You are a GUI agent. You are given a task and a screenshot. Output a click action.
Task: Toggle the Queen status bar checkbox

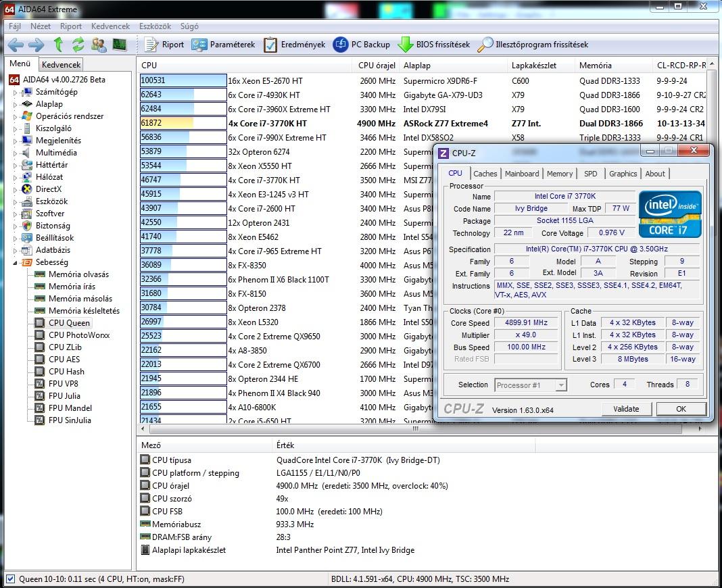coord(11,579)
